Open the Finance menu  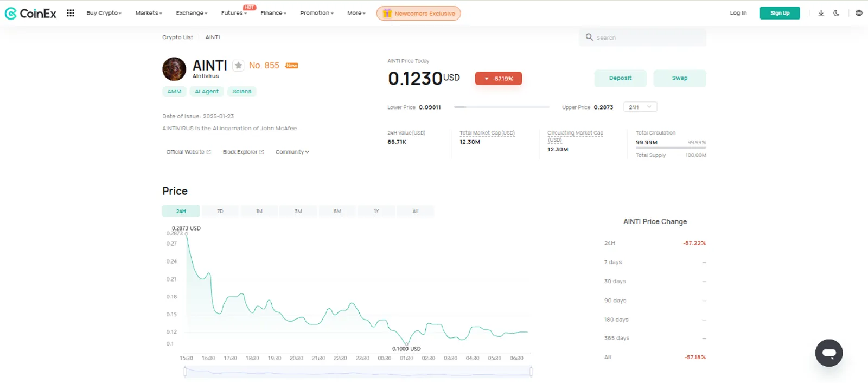coord(273,13)
